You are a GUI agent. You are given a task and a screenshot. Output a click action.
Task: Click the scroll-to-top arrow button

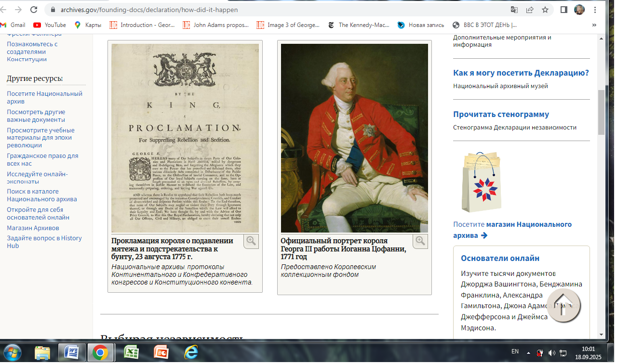564,306
